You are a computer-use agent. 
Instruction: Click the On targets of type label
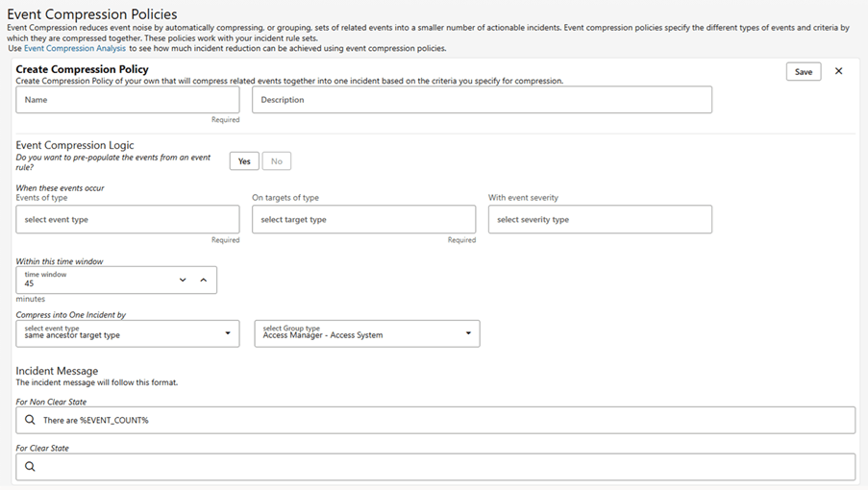(x=285, y=197)
